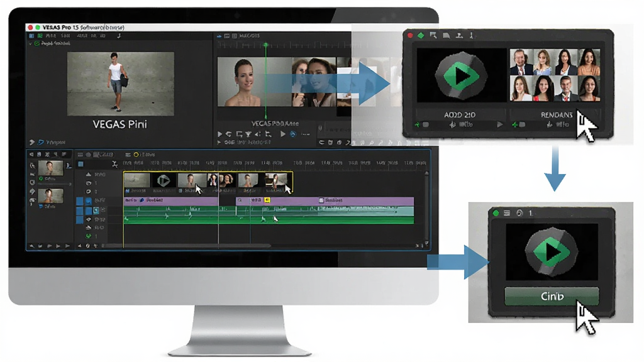
Task: Click the scissors-like icon beside the timeline ruler
Action: (114, 164)
